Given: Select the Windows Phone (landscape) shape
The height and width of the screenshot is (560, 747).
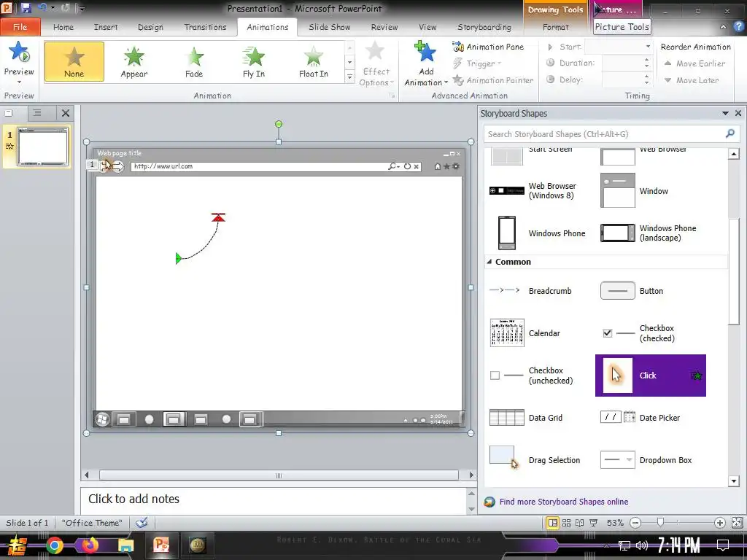Looking at the screenshot, I should pos(651,233).
